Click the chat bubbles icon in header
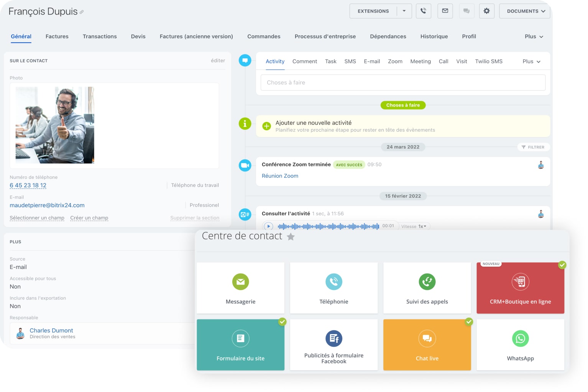Image resolution: width=588 pixels, height=392 pixels. tap(466, 11)
